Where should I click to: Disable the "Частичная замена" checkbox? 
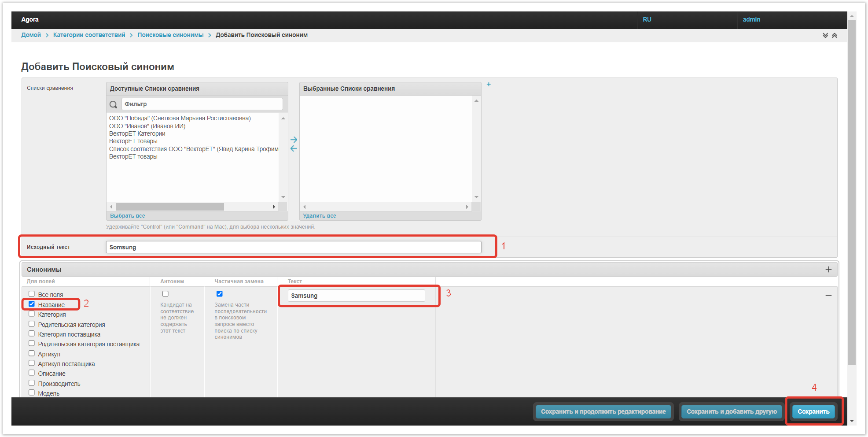[219, 294]
